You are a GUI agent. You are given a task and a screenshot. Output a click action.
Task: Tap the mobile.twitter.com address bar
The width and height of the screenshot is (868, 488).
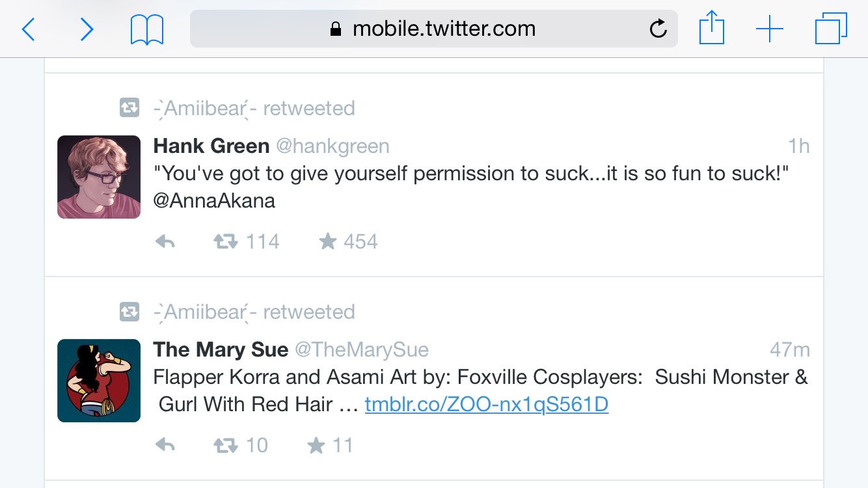point(434,29)
